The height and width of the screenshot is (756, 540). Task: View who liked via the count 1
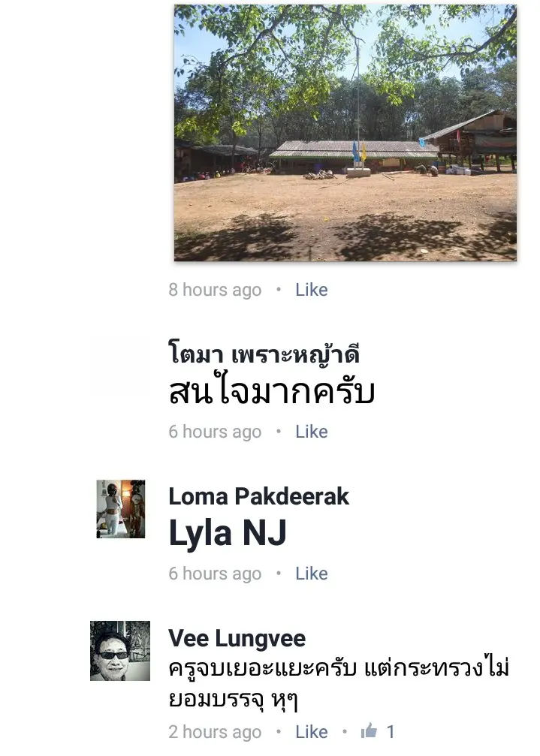(x=391, y=731)
